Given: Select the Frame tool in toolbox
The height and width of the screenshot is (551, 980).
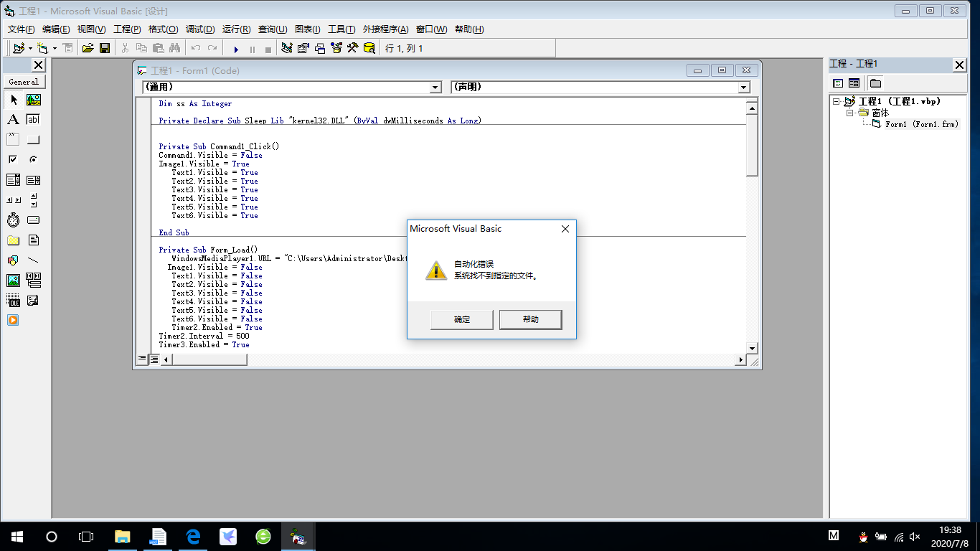Looking at the screenshot, I should [14, 140].
